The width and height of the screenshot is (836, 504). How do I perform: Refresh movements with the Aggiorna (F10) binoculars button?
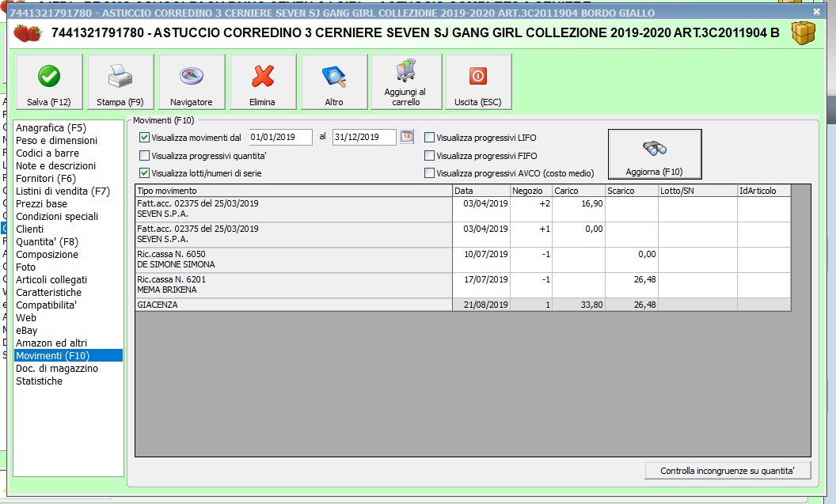(655, 154)
